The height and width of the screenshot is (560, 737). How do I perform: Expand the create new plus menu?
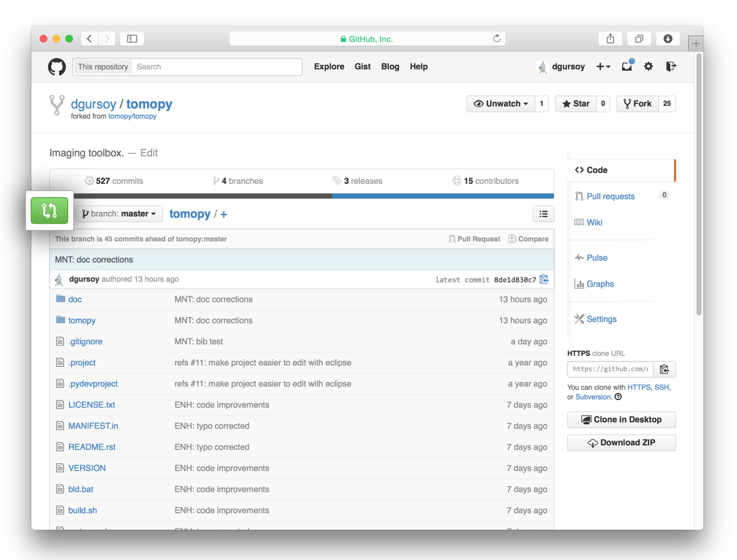[603, 67]
